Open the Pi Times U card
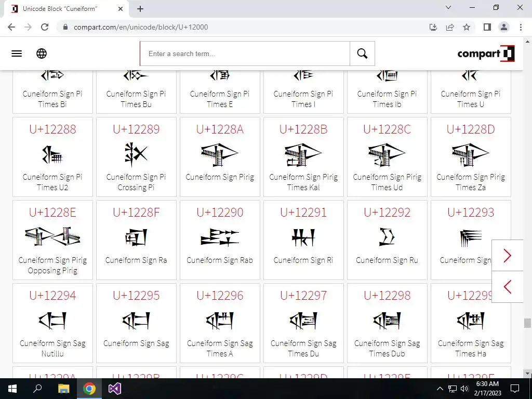This screenshot has height=399, width=532. 471,92
